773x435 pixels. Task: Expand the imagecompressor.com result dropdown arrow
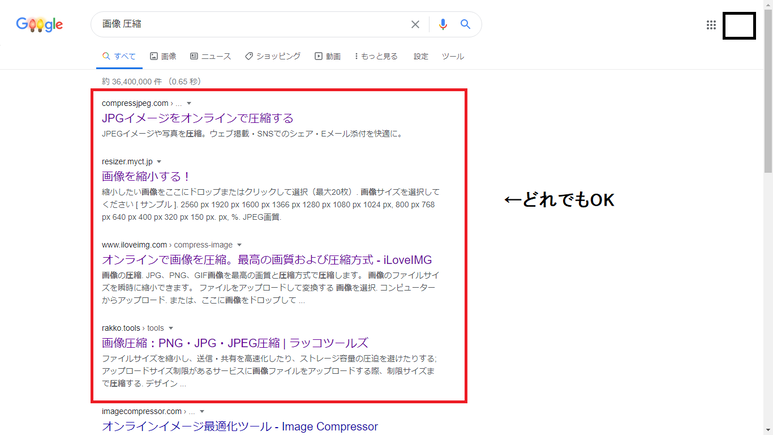pyautogui.click(x=202, y=412)
